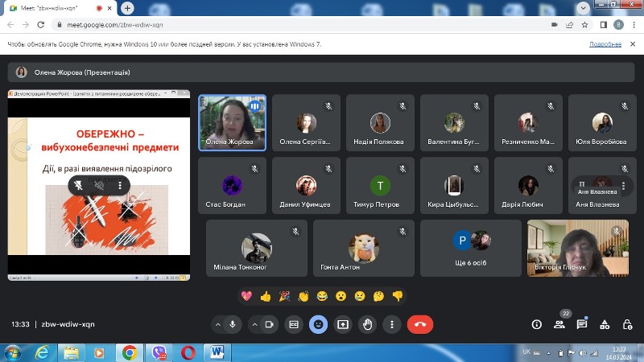Dismiss the Chrome update notification bar
Screen dimensions: 644x362
point(633,44)
